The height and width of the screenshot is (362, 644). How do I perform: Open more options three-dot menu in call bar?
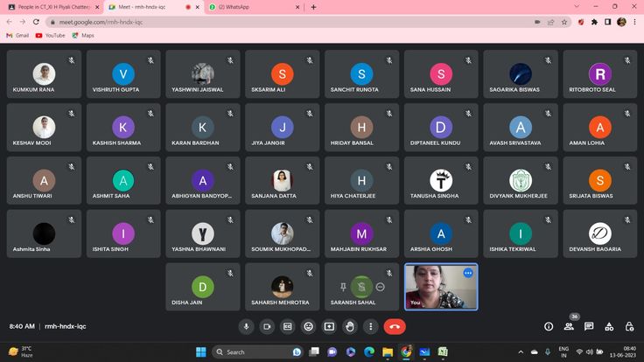click(x=371, y=326)
